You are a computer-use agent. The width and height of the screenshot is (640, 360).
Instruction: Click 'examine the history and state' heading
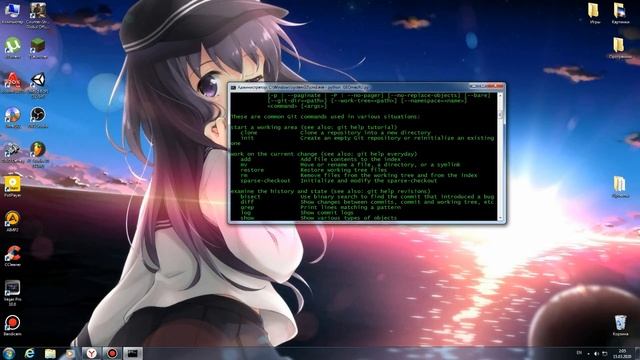tap(331, 191)
